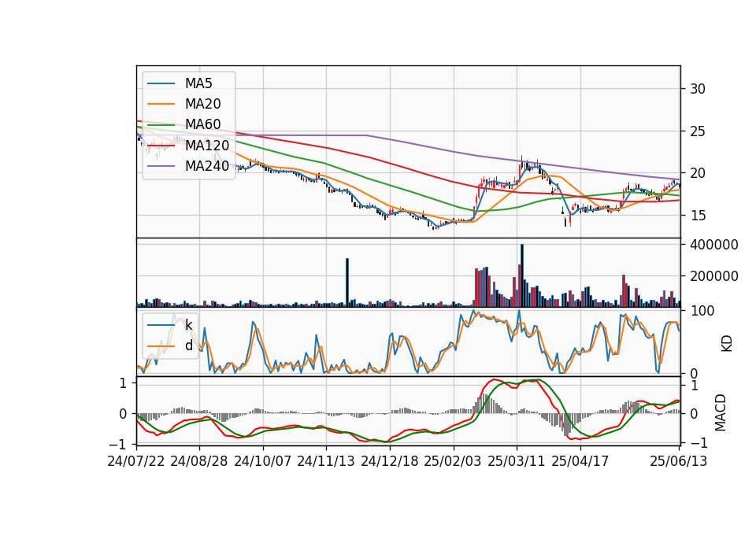Click the MA120 legend label
The width and height of the screenshot is (756, 543).
(x=207, y=145)
